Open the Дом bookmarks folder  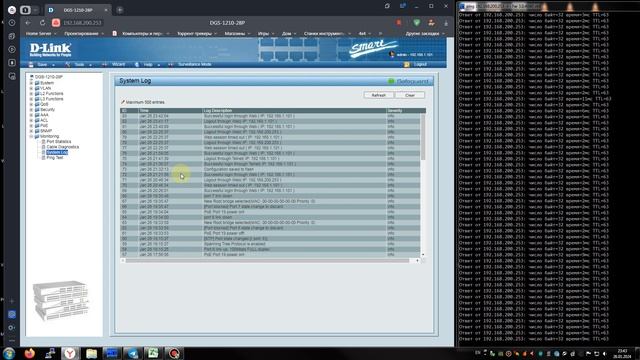coord(289,33)
